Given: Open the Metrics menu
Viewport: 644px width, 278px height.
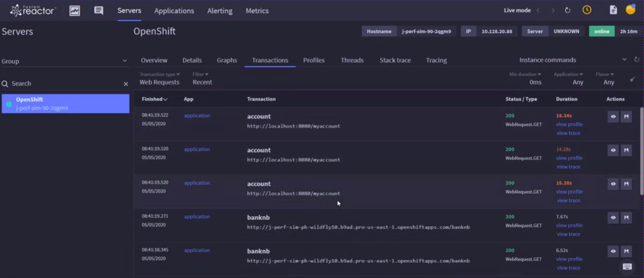Looking at the screenshot, I should point(257,11).
